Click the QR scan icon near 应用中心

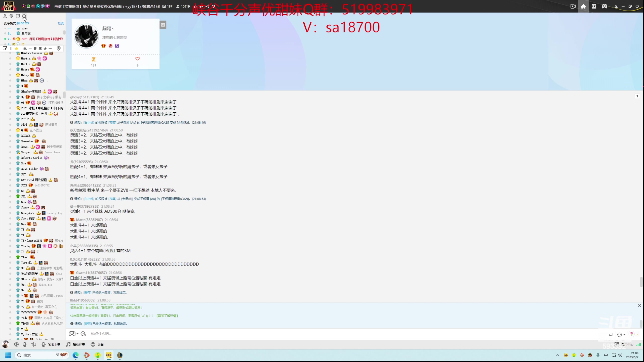coord(617,344)
